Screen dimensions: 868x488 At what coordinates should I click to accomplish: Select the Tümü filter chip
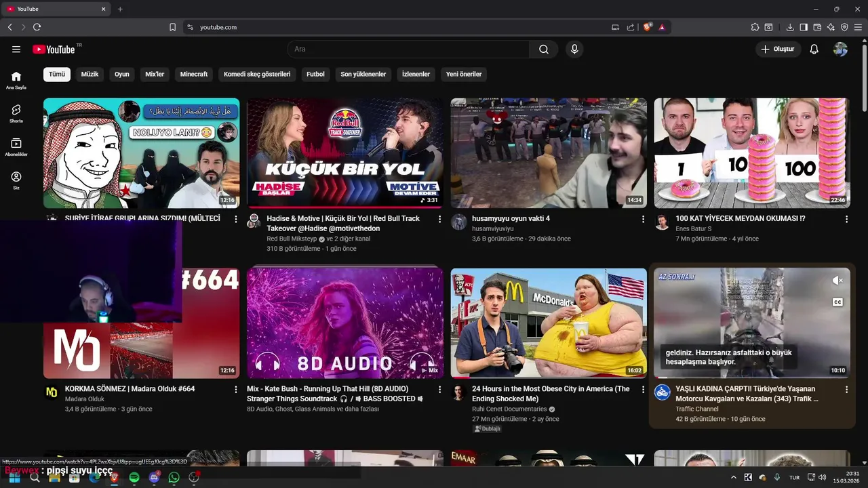click(57, 74)
